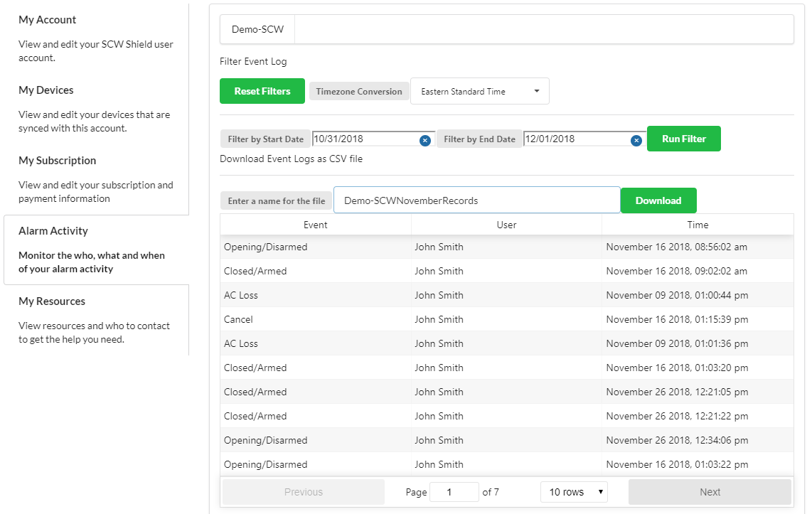The width and height of the screenshot is (812, 514).
Task: Sort by the Time column header
Action: coord(698,225)
